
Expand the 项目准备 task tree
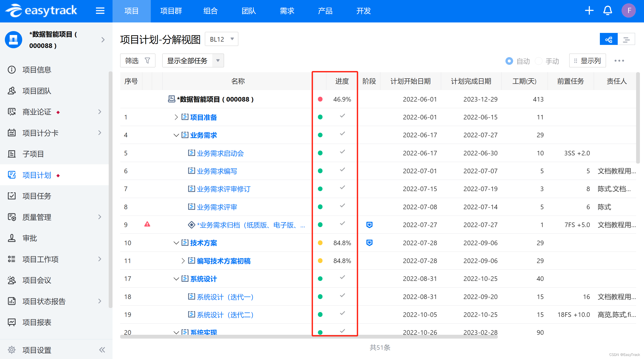(x=176, y=117)
